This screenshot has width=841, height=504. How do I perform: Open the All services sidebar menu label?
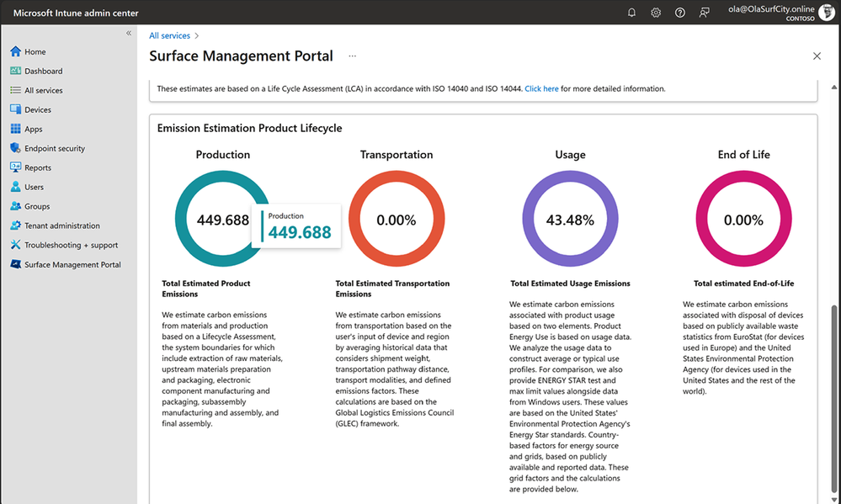pos(44,91)
